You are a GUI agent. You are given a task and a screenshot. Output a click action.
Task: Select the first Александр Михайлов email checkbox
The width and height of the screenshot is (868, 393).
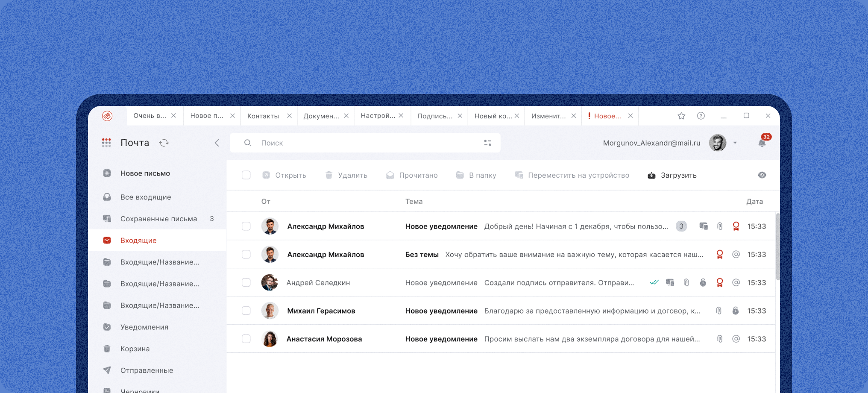tap(246, 226)
